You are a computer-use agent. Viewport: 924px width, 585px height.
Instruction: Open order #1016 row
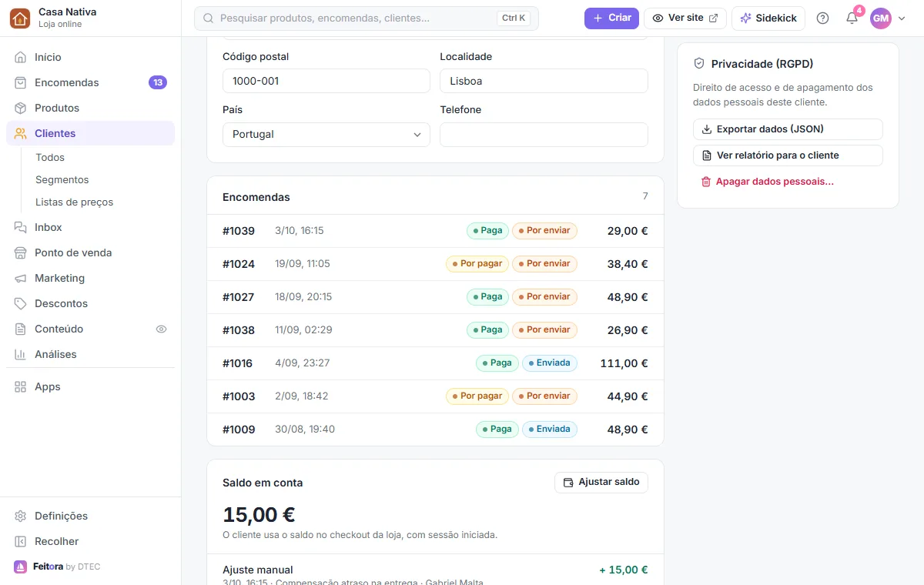[x=435, y=363]
